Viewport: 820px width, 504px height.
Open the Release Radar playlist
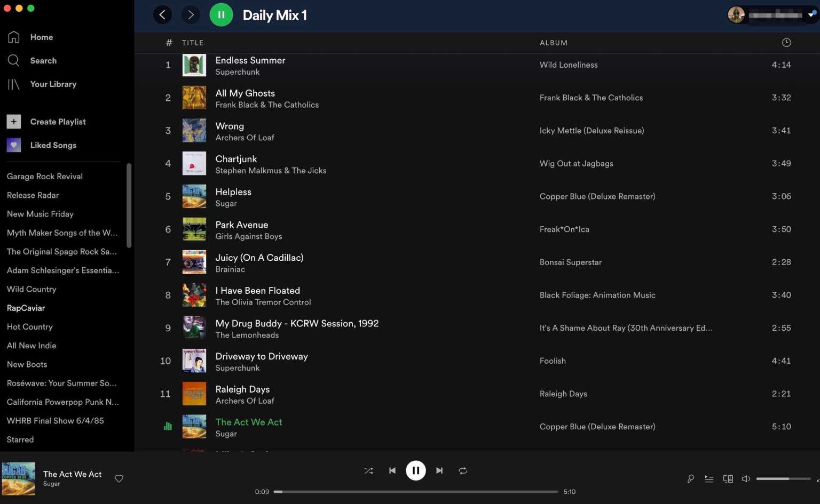point(33,195)
